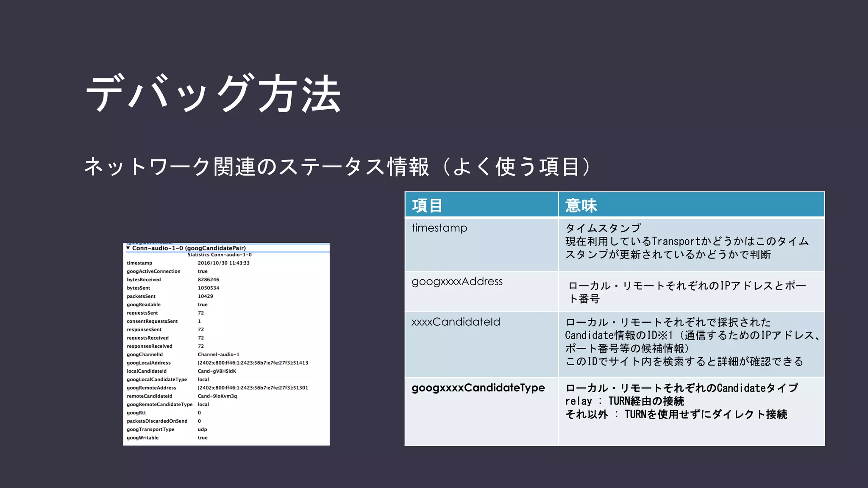
Task: Click the packetsDiscardedOnSend row label
Action: [x=157, y=421]
